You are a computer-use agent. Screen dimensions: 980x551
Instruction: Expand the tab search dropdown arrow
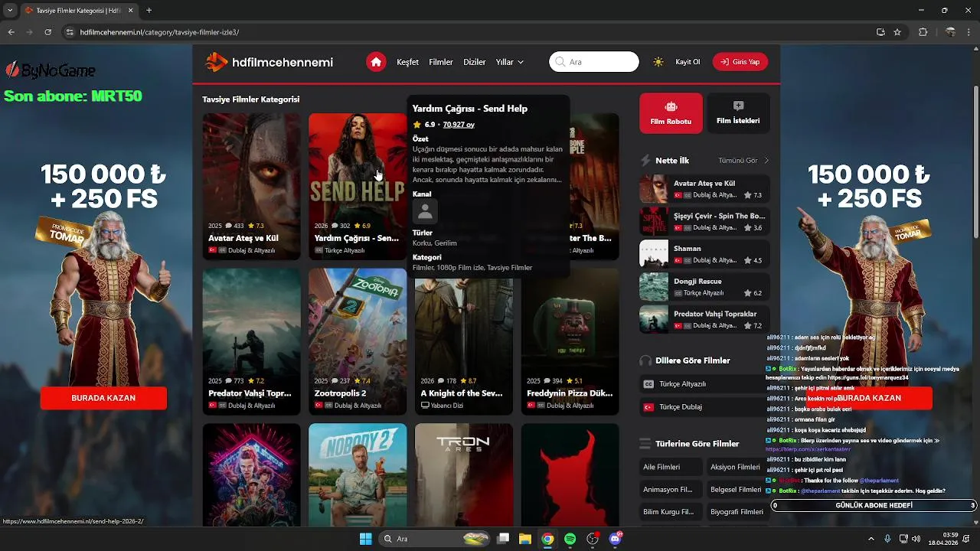pyautogui.click(x=9, y=11)
